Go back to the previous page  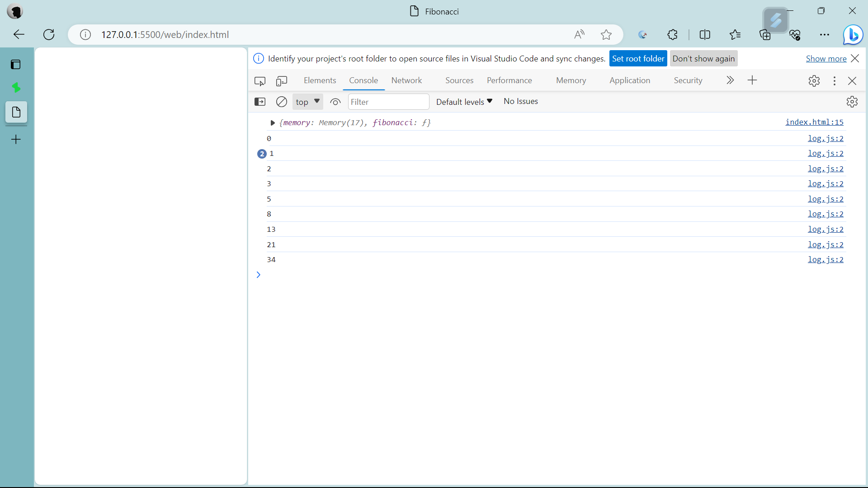click(x=19, y=34)
